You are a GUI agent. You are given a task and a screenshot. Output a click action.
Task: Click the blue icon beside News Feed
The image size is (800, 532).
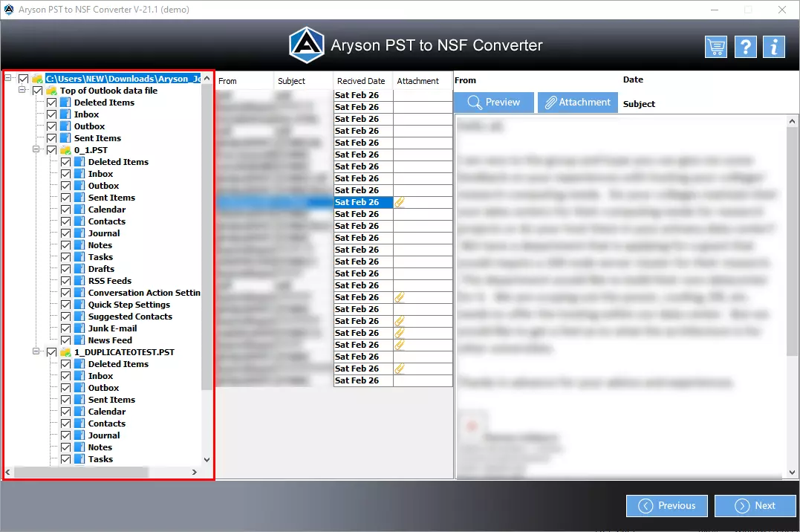click(79, 340)
